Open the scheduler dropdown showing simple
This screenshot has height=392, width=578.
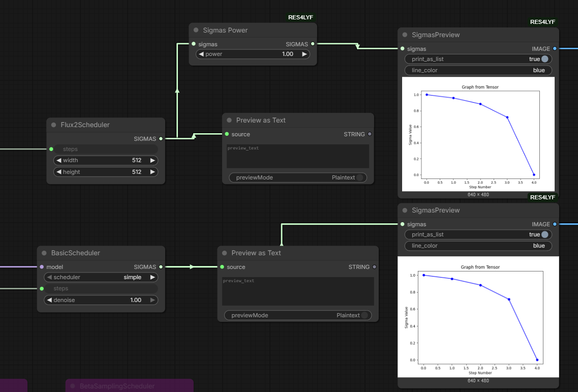tap(101, 277)
